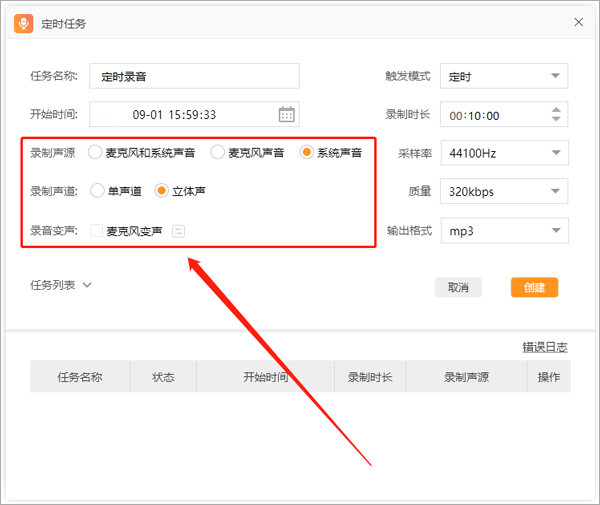The image size is (600, 505).
Task: Decrease 录制时长 with down arrow
Action: click(x=556, y=119)
